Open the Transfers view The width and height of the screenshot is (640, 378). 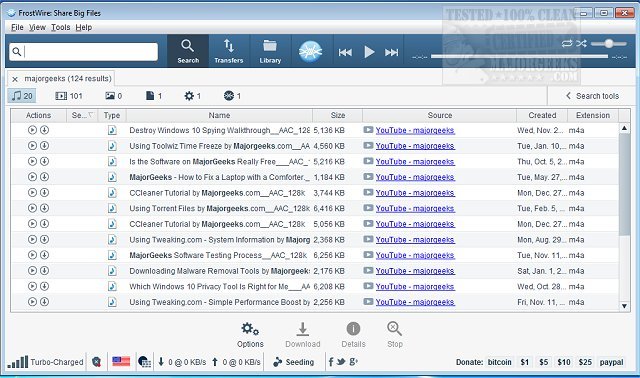(229, 51)
